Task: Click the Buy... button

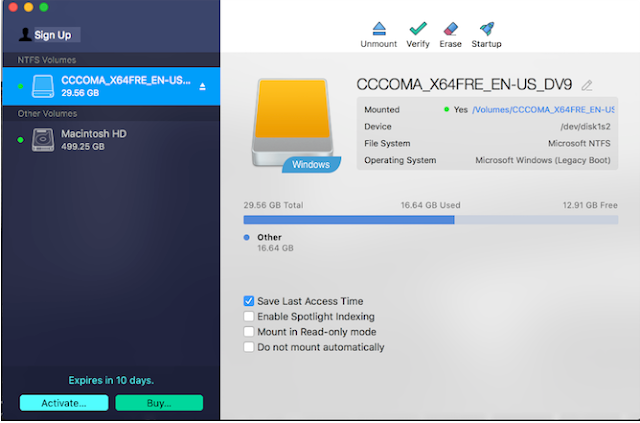Action: pyautogui.click(x=159, y=403)
